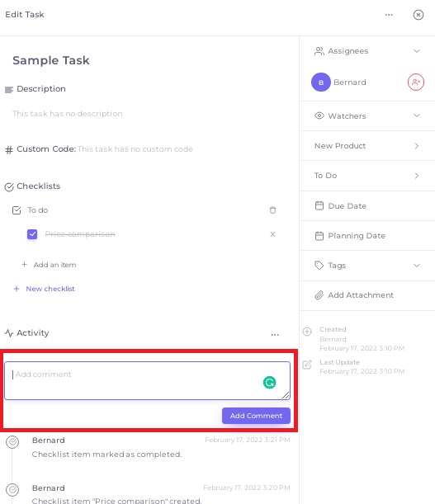Click into the Add comment text field
The height and width of the screenshot is (504, 435).
pyautogui.click(x=148, y=381)
